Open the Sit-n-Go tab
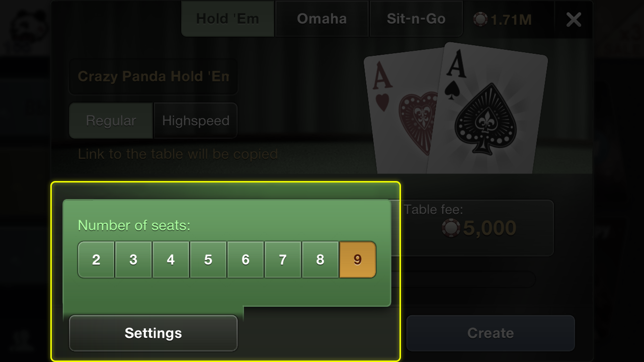644x362 pixels. coord(416,19)
